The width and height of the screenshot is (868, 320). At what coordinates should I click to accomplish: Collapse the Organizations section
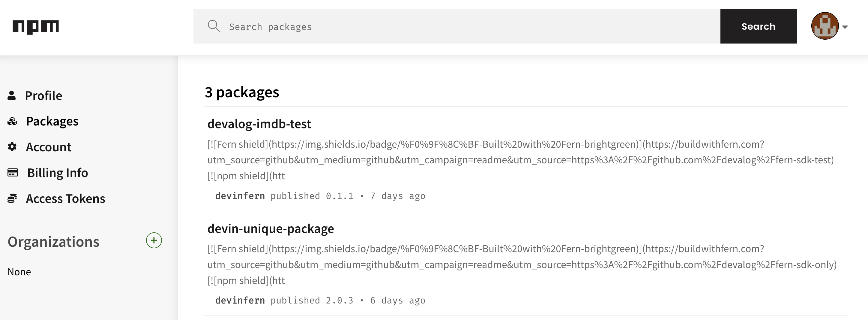(x=54, y=241)
